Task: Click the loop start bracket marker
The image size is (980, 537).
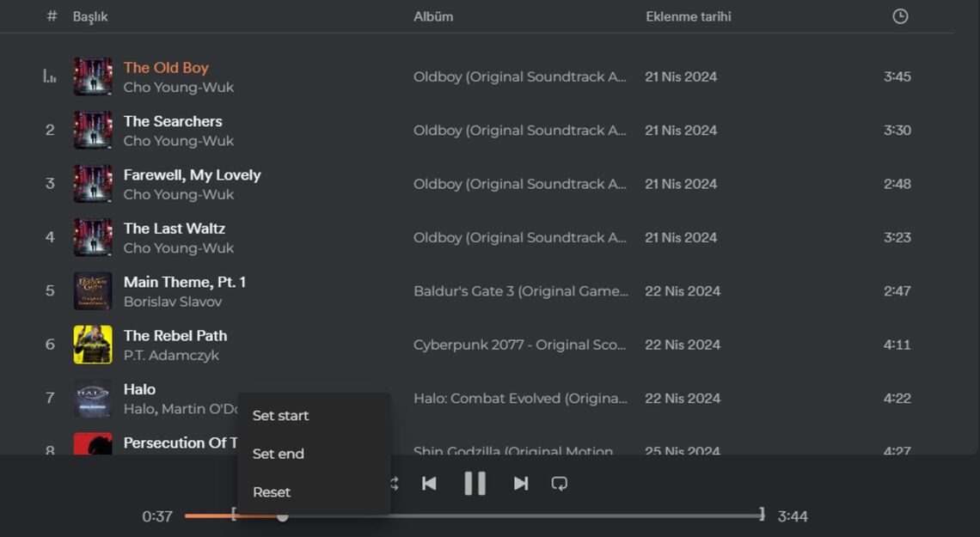Action: 233,514
